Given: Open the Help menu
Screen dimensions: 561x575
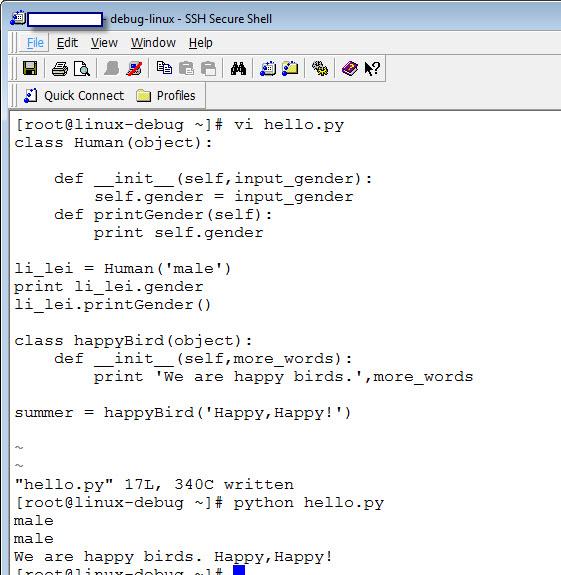Looking at the screenshot, I should 201,43.
